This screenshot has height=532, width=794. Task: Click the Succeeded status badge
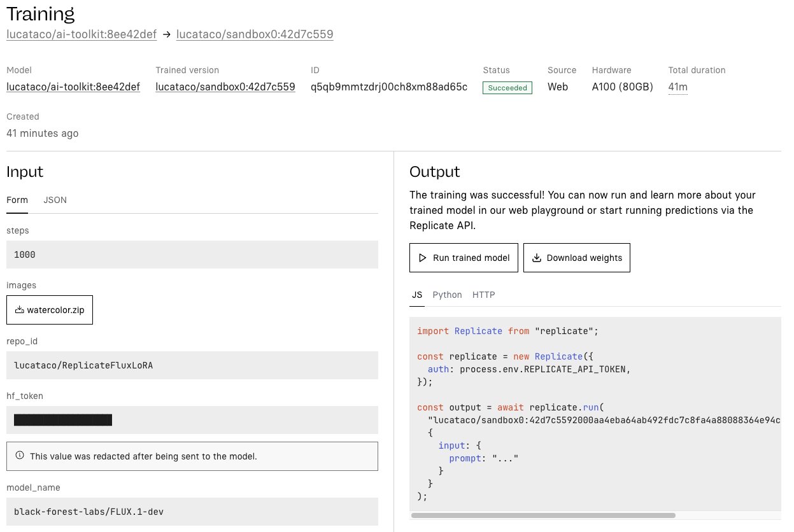click(x=507, y=88)
